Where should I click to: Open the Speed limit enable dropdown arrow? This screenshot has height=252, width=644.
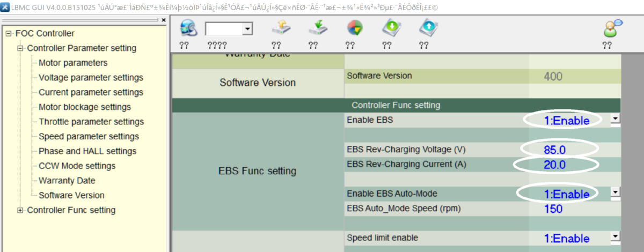(x=615, y=237)
